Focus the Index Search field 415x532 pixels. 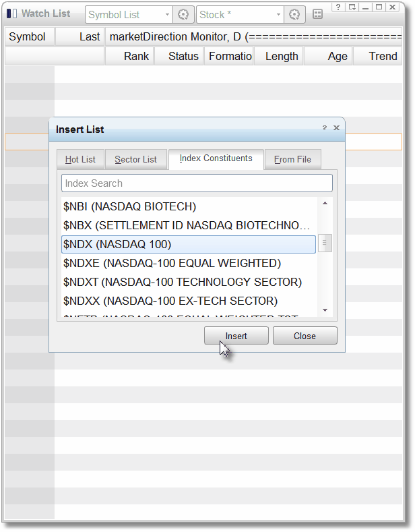pos(197,183)
